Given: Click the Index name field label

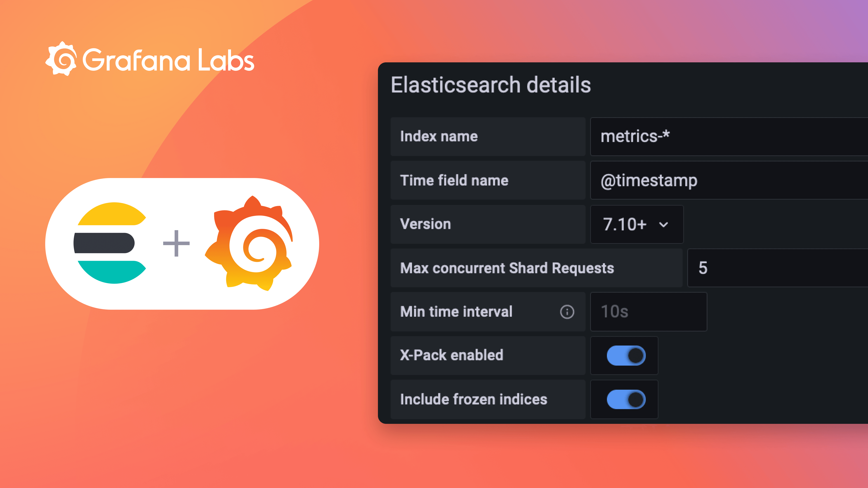Looking at the screenshot, I should tap(438, 136).
